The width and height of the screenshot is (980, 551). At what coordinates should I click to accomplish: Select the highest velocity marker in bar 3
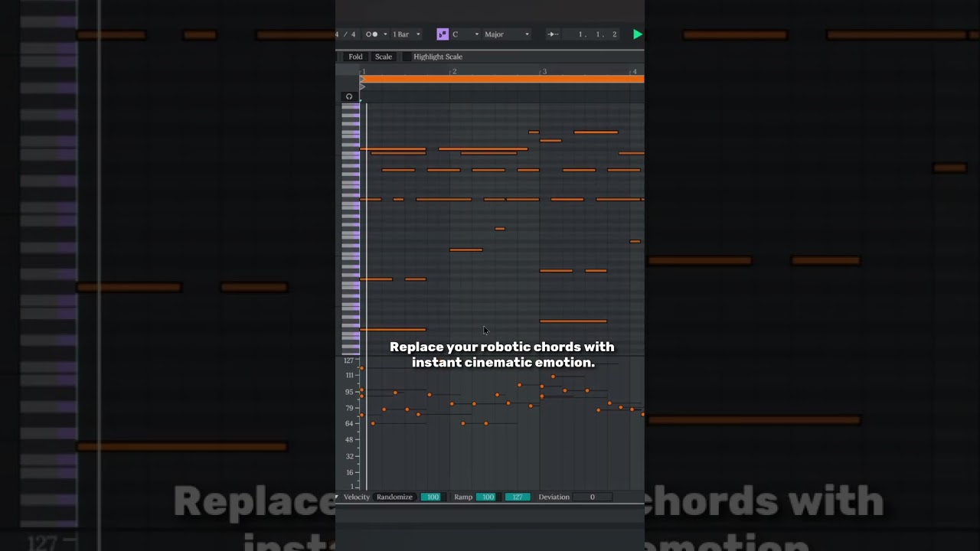click(x=553, y=377)
